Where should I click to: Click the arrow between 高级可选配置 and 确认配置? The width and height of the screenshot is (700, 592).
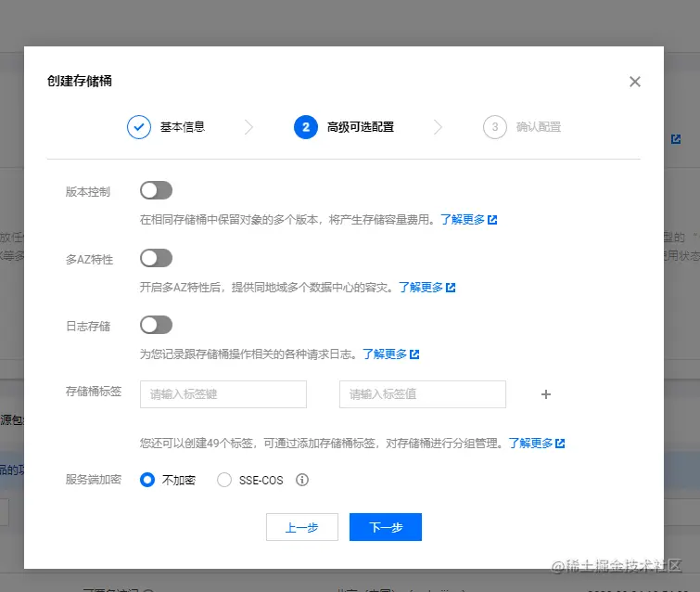438,127
